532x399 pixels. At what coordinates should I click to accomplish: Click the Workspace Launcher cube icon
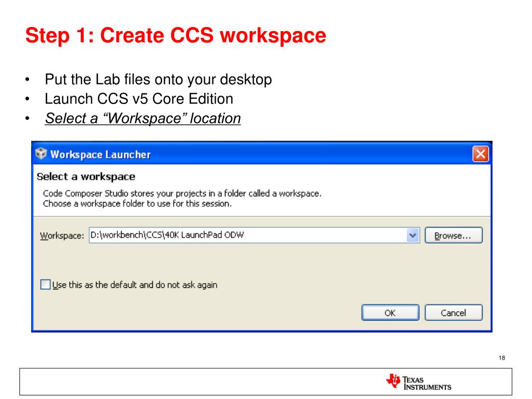click(x=41, y=154)
